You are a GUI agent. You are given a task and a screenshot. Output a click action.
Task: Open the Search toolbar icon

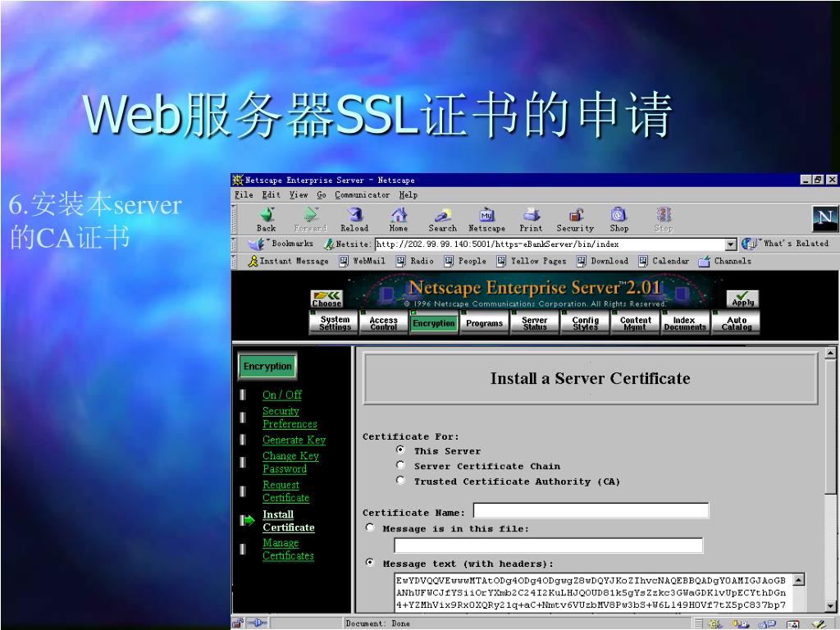click(x=442, y=220)
